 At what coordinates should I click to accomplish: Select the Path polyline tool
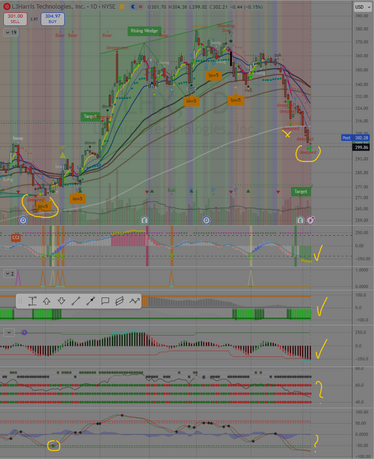(134, 301)
